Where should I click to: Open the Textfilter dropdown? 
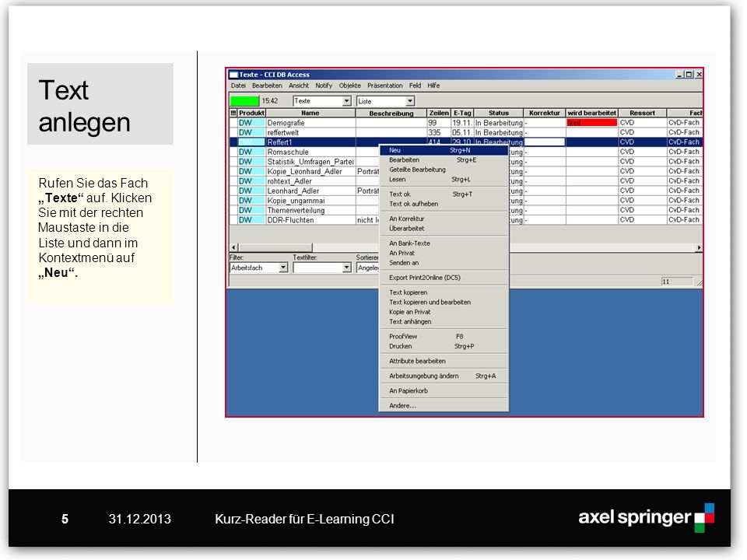tap(346, 268)
